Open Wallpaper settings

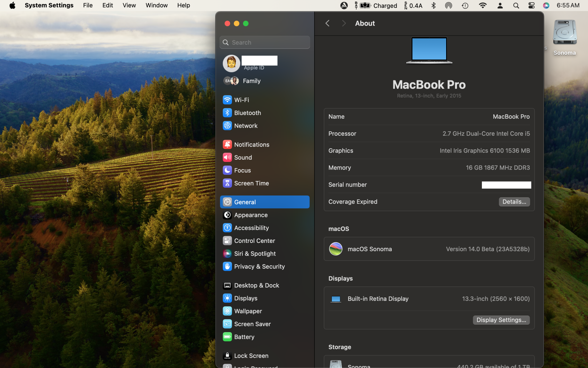click(x=248, y=311)
